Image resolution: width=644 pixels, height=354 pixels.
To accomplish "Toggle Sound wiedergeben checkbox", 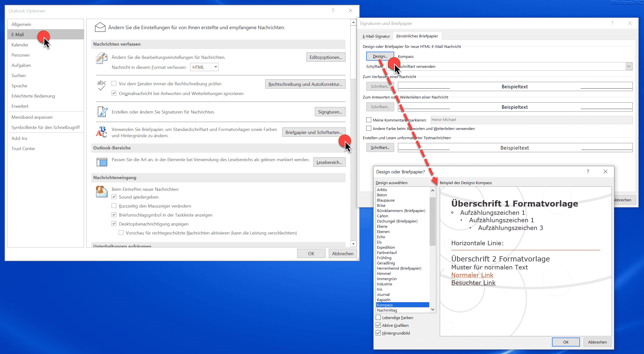I will (114, 197).
